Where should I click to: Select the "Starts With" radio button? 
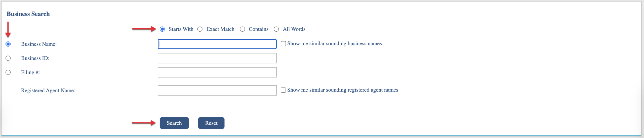(x=162, y=29)
